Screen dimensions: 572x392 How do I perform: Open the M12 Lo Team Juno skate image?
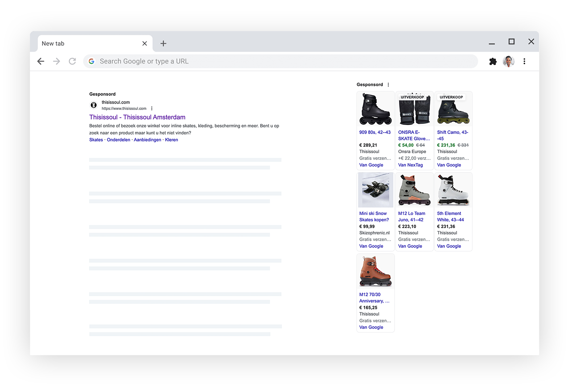(414, 190)
